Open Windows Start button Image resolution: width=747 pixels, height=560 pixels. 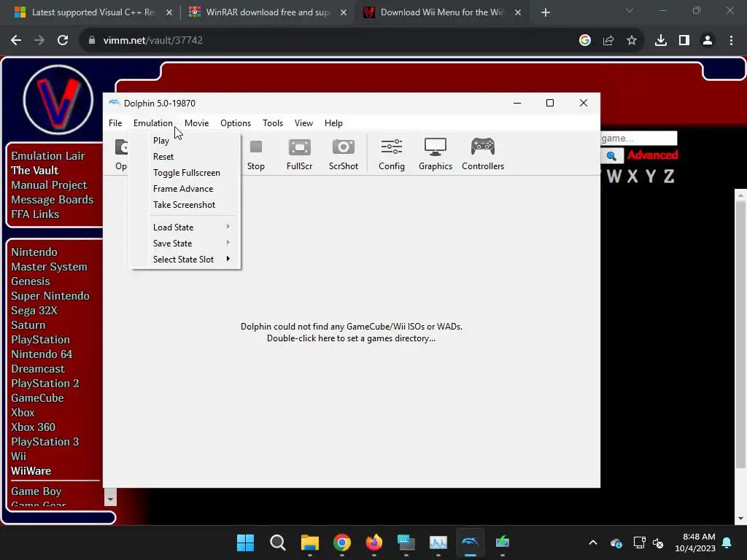point(245,542)
